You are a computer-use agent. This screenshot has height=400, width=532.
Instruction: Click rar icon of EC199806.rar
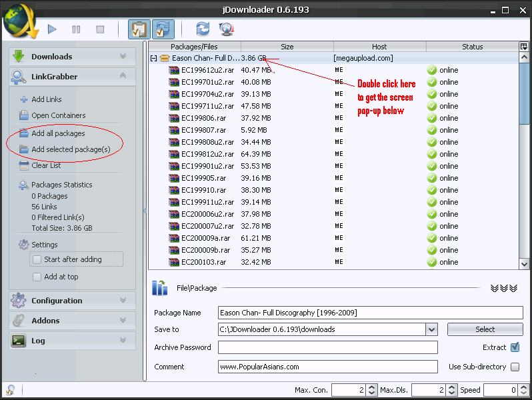click(174, 118)
